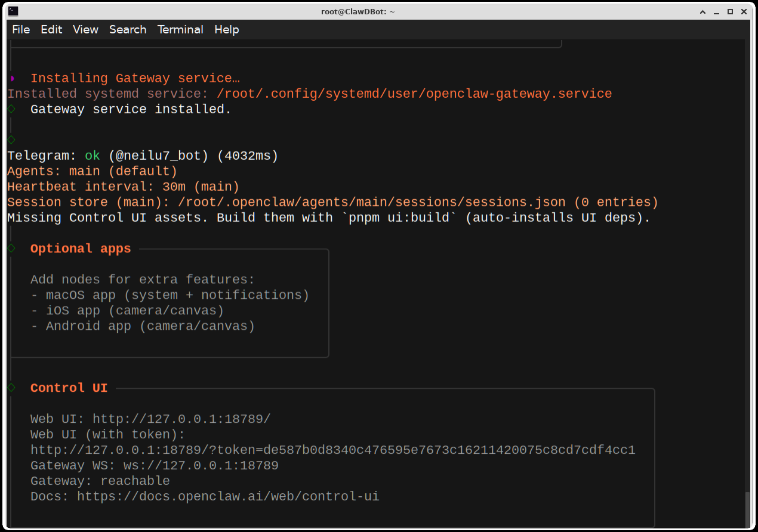This screenshot has width=758, height=532.
Task: Click the 'Installing Gateway service…' line
Action: pos(135,78)
